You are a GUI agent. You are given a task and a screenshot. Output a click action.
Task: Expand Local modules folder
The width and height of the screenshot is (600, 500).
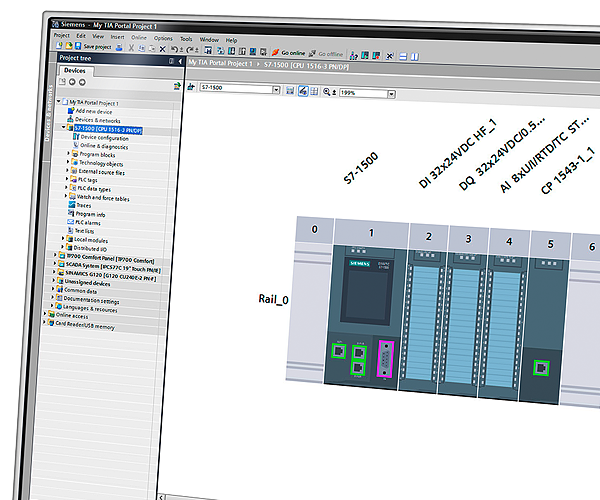[x=63, y=238]
